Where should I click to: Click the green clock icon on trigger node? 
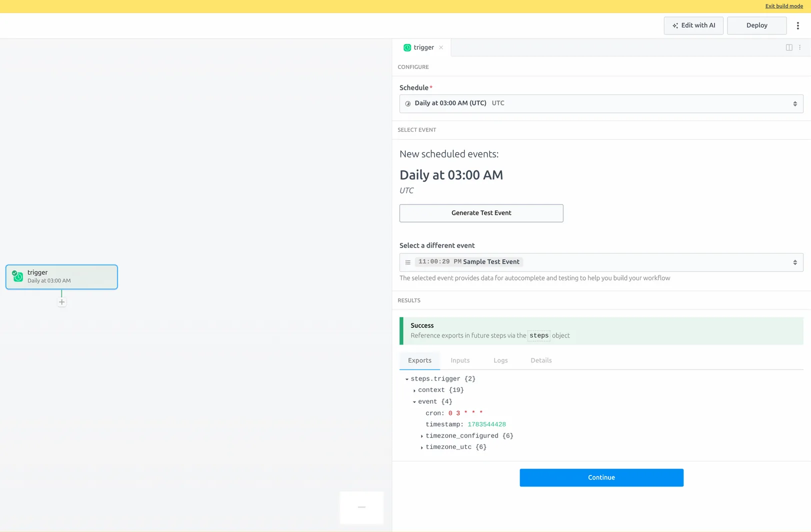click(x=17, y=276)
